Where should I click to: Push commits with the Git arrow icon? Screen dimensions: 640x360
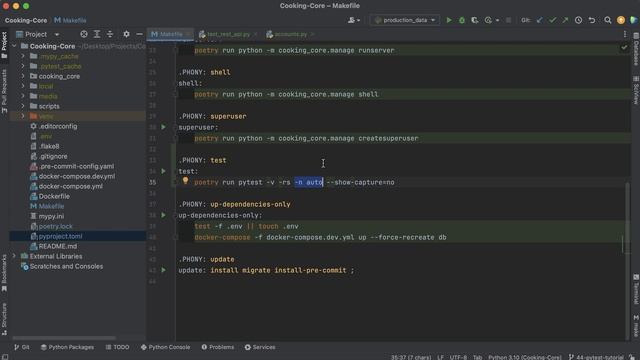pyautogui.click(x=565, y=20)
